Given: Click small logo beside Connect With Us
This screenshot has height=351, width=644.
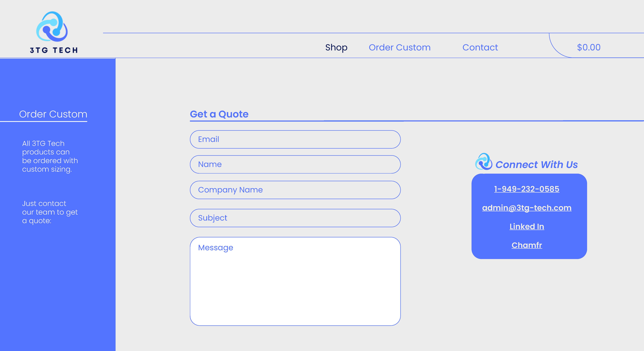Looking at the screenshot, I should click(x=483, y=162).
